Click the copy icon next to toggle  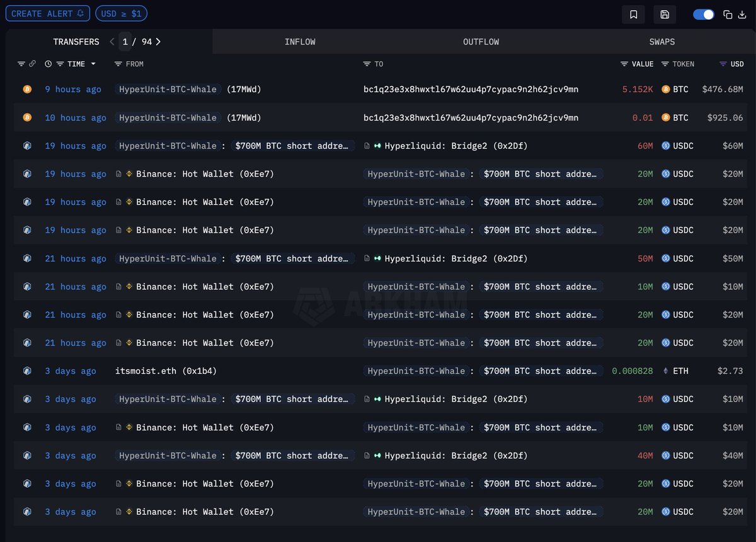pyautogui.click(x=728, y=14)
